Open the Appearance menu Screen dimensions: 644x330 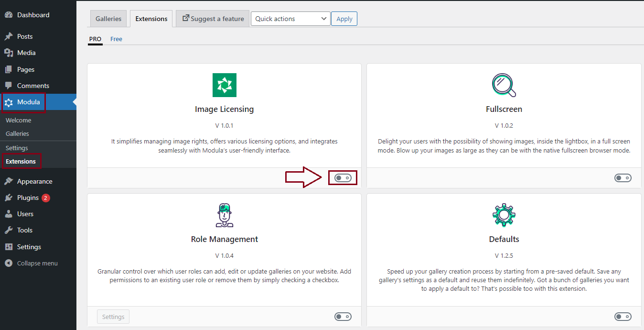[x=34, y=181]
